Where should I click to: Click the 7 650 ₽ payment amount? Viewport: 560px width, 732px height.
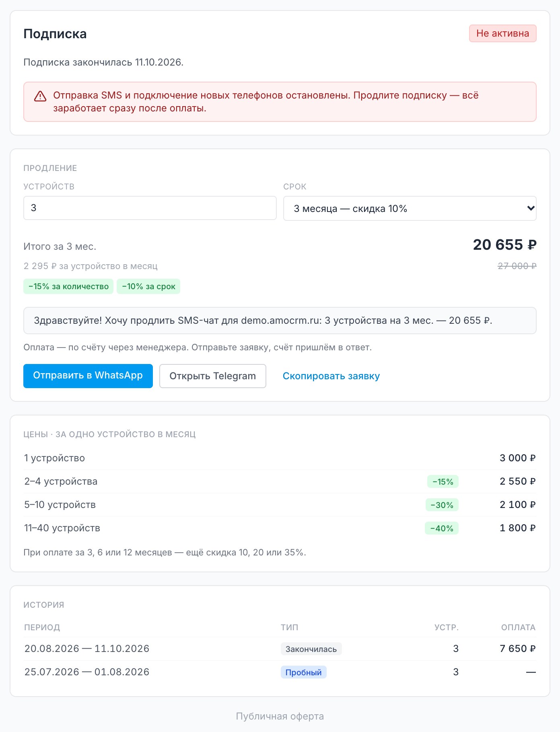click(x=518, y=649)
